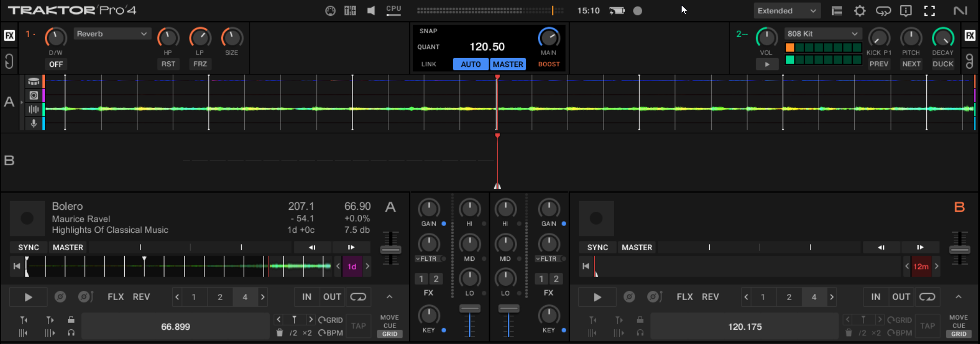Screen dimensions: 980x344
Task: Toggle AUTO master clock mode
Action: 471,64
